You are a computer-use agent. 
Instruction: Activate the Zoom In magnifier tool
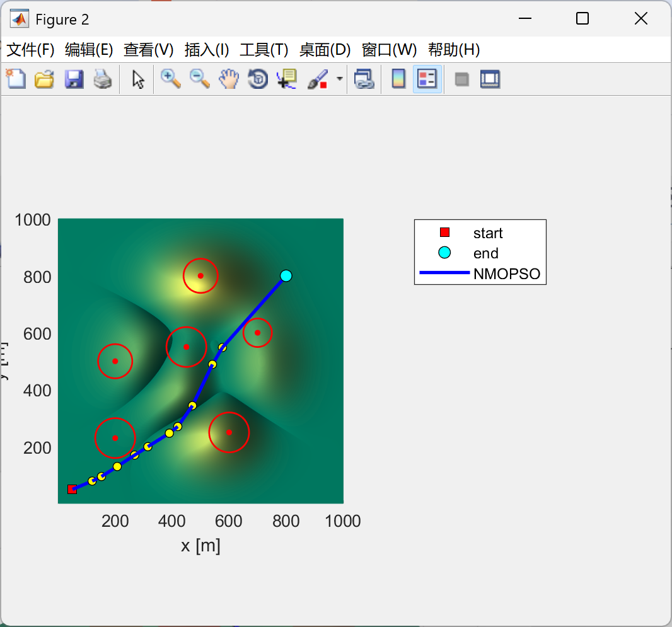tap(170, 79)
